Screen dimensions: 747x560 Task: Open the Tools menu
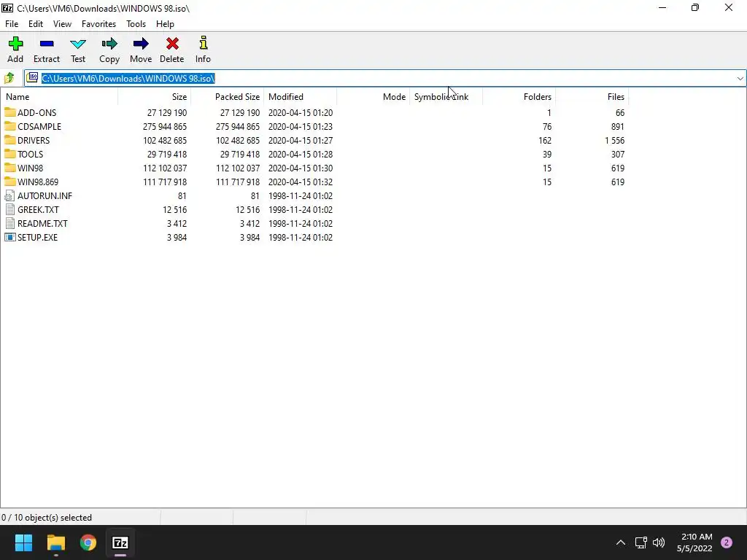tap(136, 24)
